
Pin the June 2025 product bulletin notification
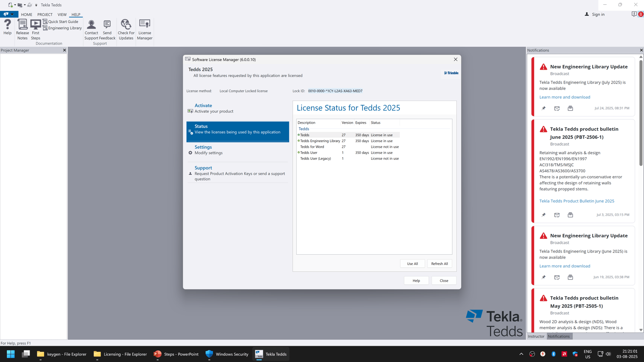544,215
